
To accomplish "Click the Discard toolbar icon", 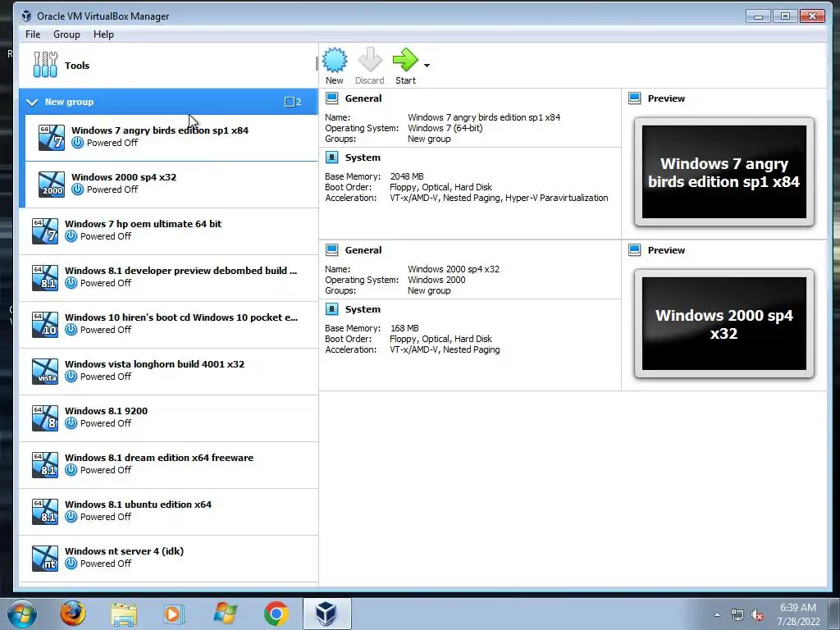I will tap(370, 61).
